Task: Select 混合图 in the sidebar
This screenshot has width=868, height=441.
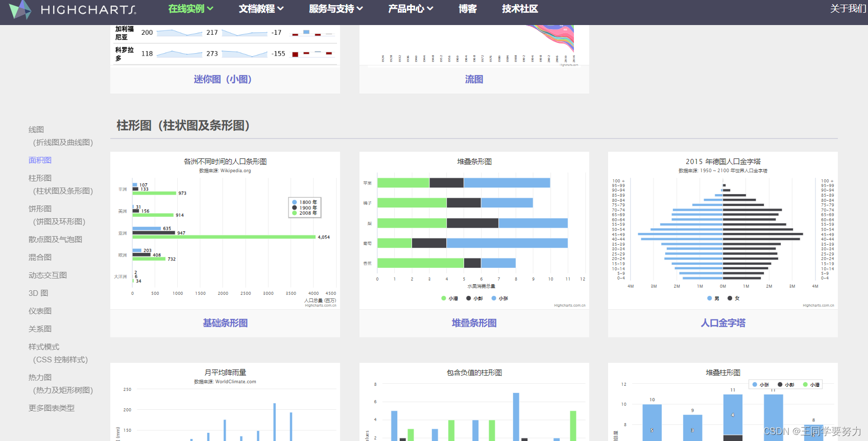Action: pos(40,257)
